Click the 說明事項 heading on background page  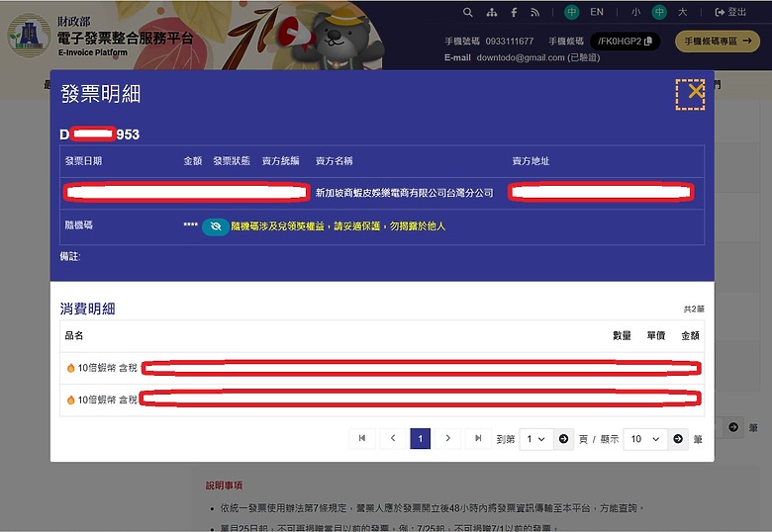tap(224, 486)
